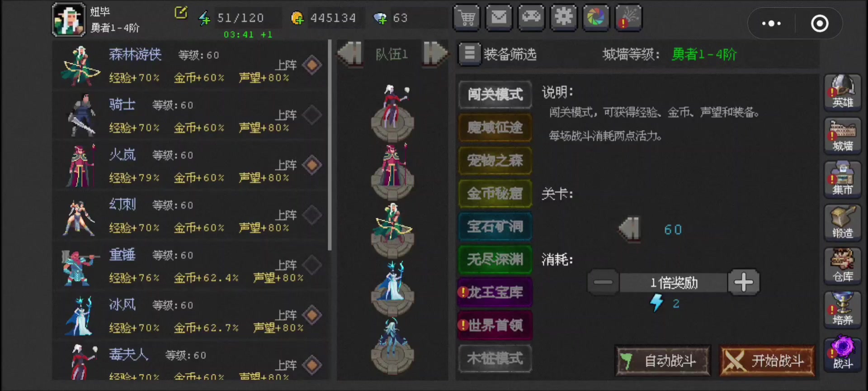868x391 pixels.
Task: Switch to next team with right arrow
Action: pos(435,54)
